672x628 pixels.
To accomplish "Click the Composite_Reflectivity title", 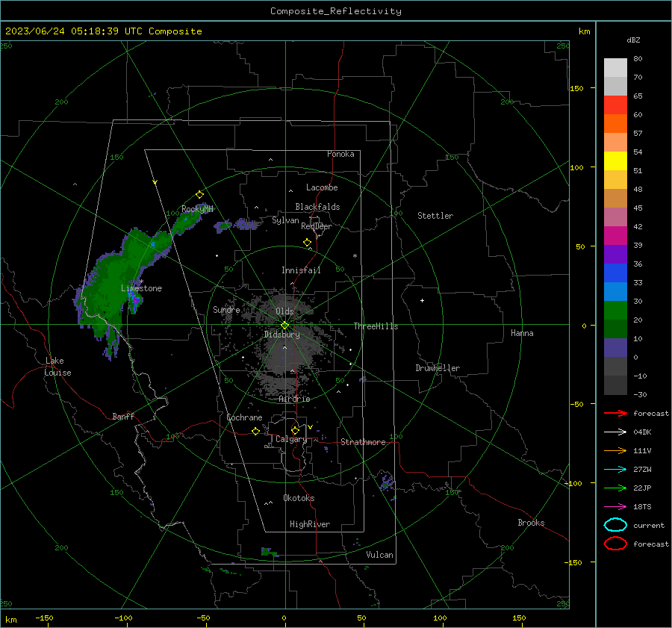I will 335,11.
